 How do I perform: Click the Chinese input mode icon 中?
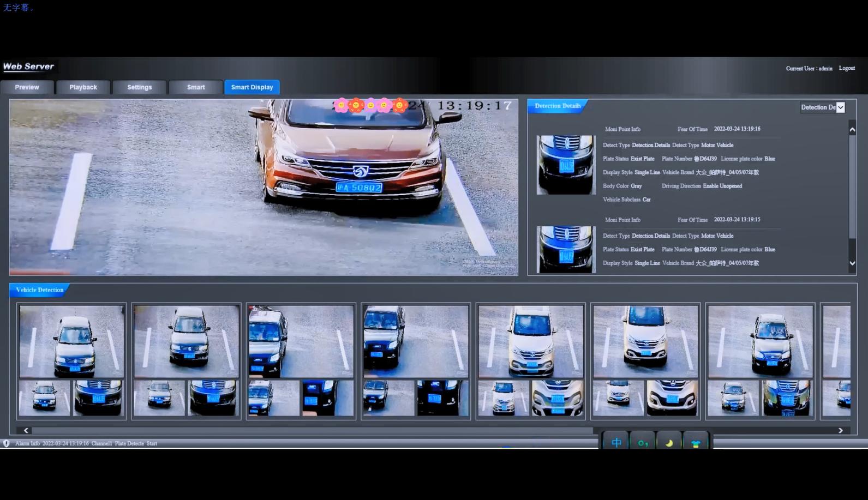[x=616, y=443]
